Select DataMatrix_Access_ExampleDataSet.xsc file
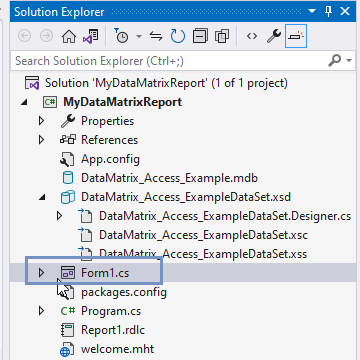360x360 pixels. (203, 235)
